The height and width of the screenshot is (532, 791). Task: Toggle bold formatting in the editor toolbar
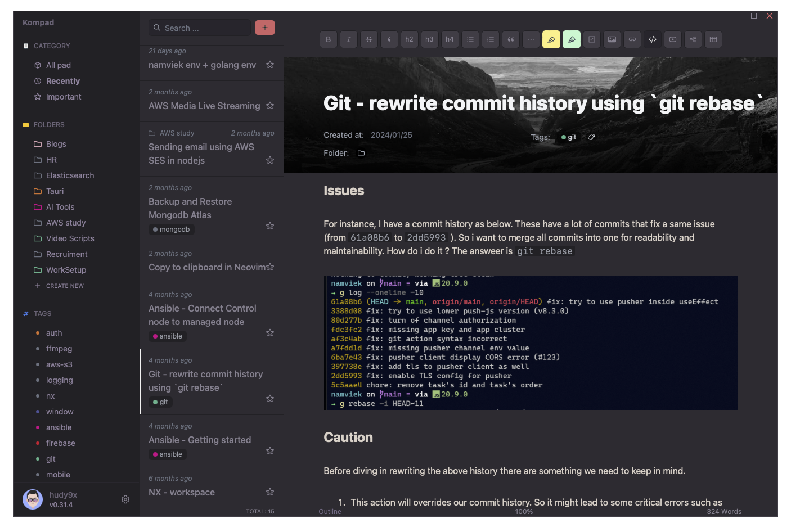coord(329,39)
